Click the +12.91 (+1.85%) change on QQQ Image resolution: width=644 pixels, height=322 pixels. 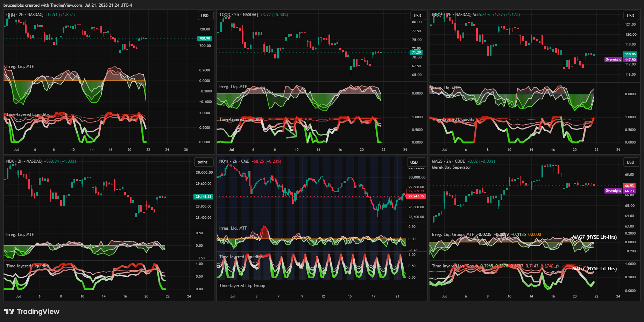[x=60, y=15]
